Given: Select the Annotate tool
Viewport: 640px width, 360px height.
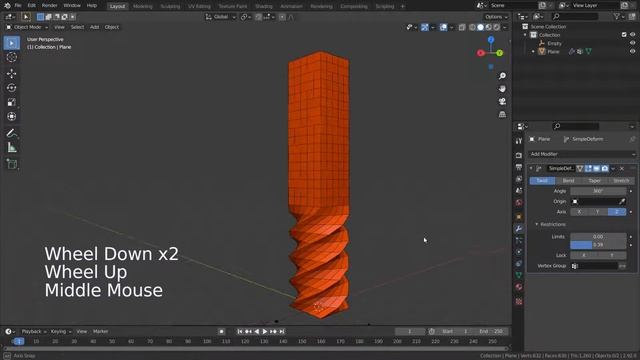Looking at the screenshot, I should pos(11,133).
